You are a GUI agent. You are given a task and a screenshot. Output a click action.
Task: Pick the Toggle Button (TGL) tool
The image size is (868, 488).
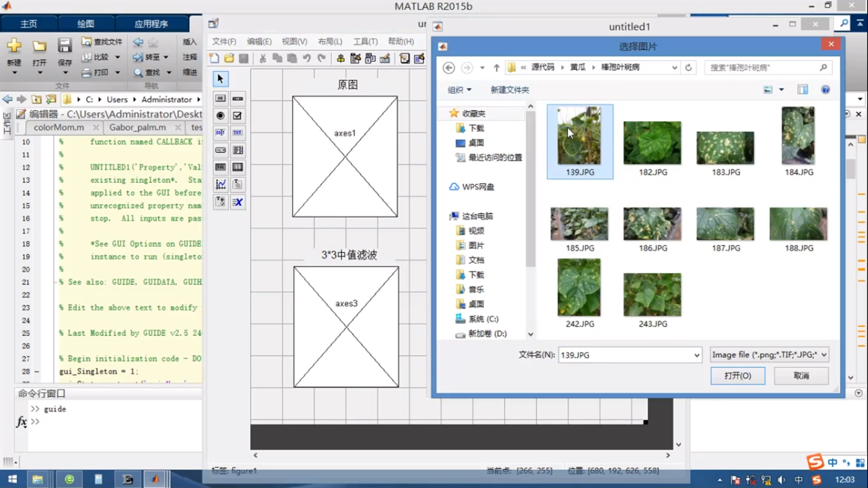220,167
